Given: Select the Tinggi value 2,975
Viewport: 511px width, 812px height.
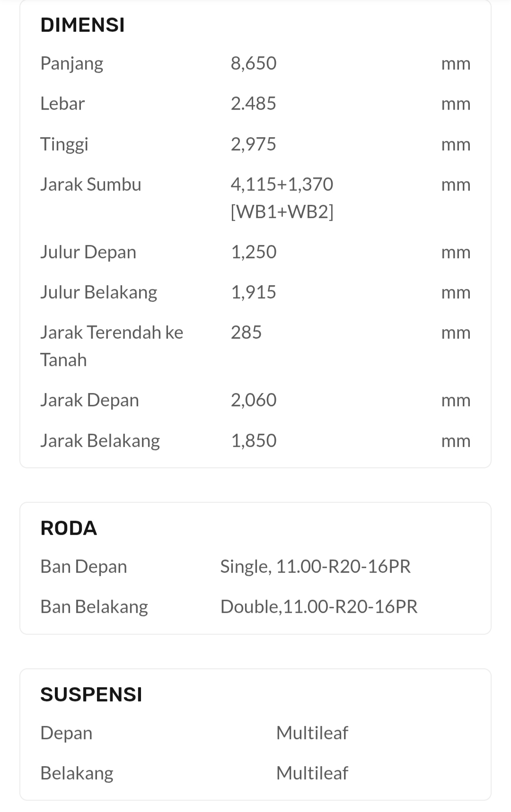Looking at the screenshot, I should click(253, 144).
